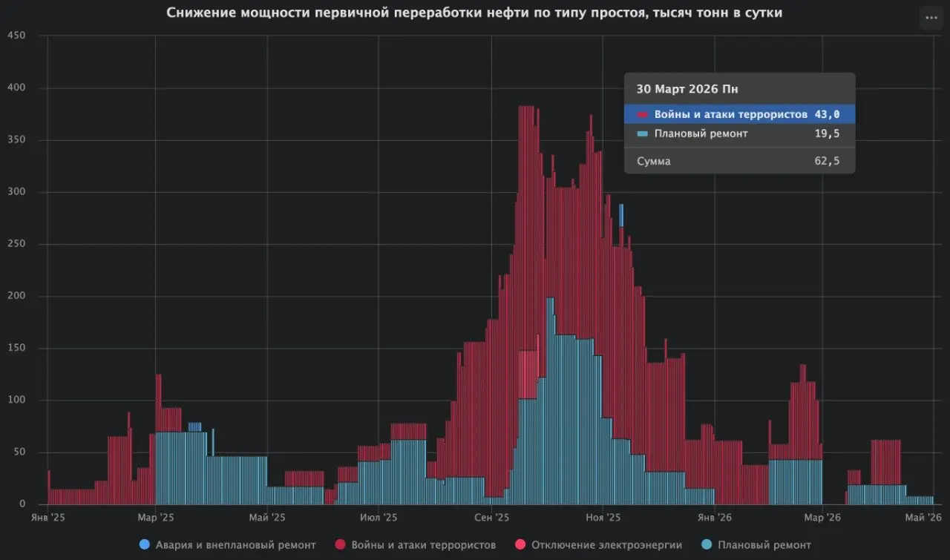The height and width of the screenshot is (560, 950).
Task: Toggle the Отключение электроэнергии legend label
Action: pos(606,544)
